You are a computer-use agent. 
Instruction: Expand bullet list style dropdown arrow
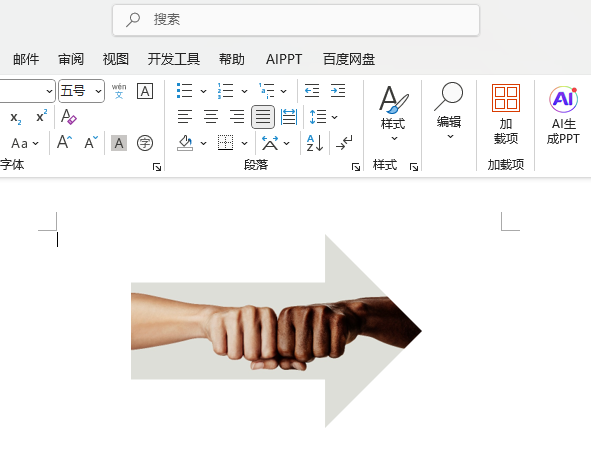[x=203, y=91]
